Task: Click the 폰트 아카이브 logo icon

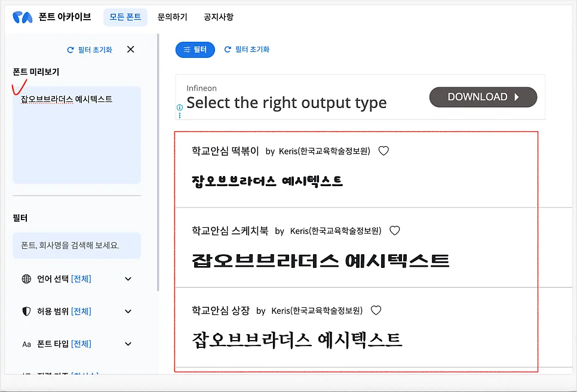Action: click(23, 17)
